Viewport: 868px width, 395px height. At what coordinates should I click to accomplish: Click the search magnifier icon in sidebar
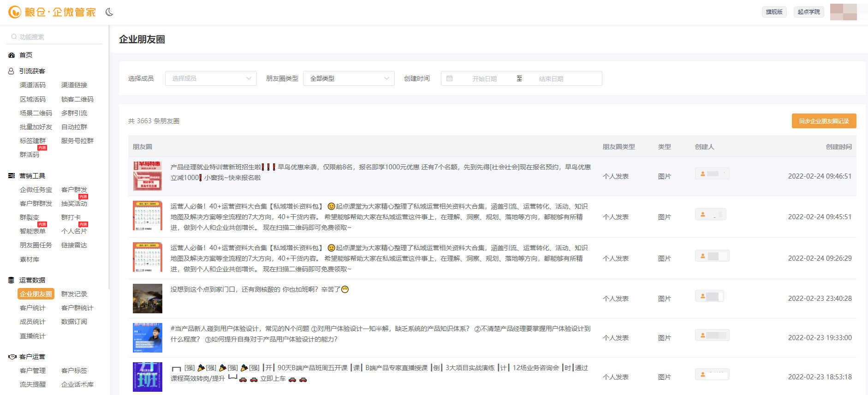coord(14,37)
